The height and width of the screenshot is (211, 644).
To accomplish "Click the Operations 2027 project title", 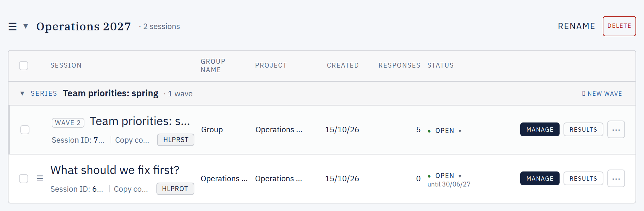I will (84, 26).
